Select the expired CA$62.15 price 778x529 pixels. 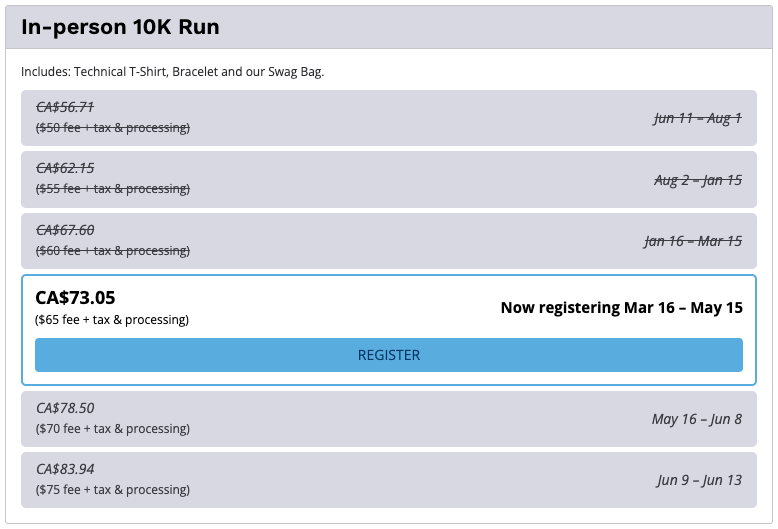(65, 168)
